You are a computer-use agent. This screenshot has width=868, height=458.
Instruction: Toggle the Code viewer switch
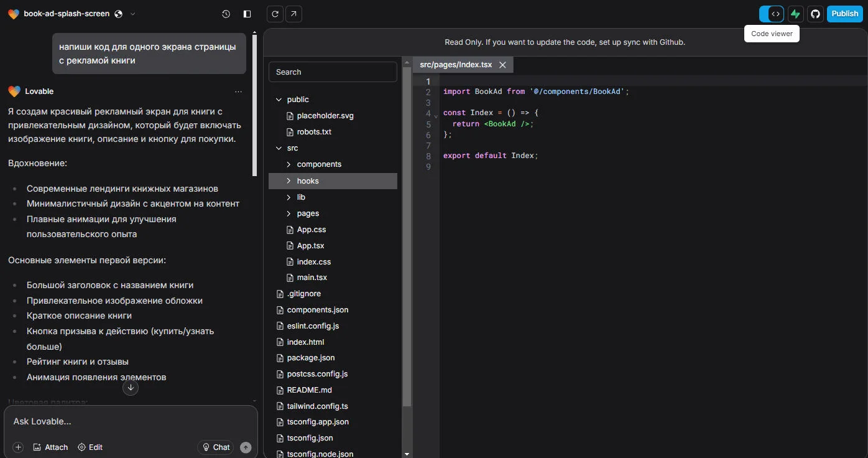click(x=772, y=14)
